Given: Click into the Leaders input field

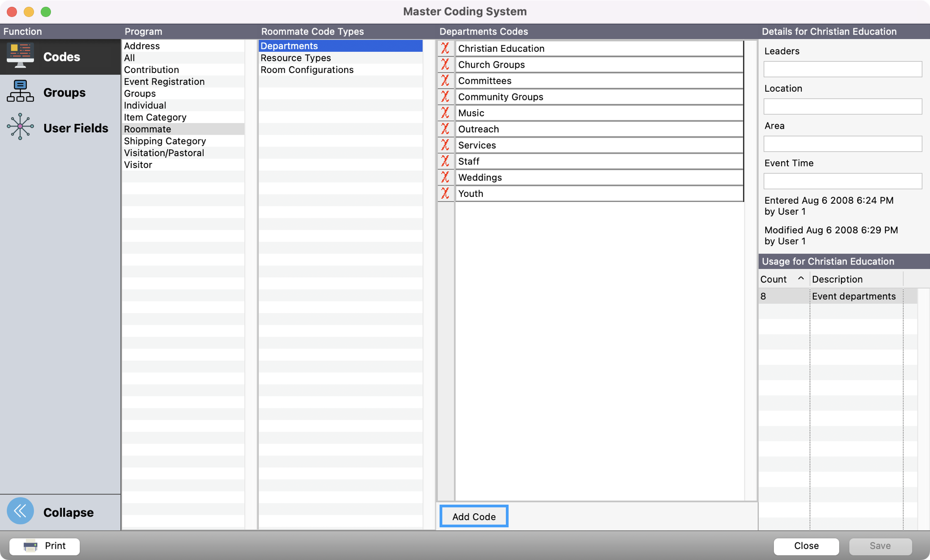Looking at the screenshot, I should click(x=842, y=69).
